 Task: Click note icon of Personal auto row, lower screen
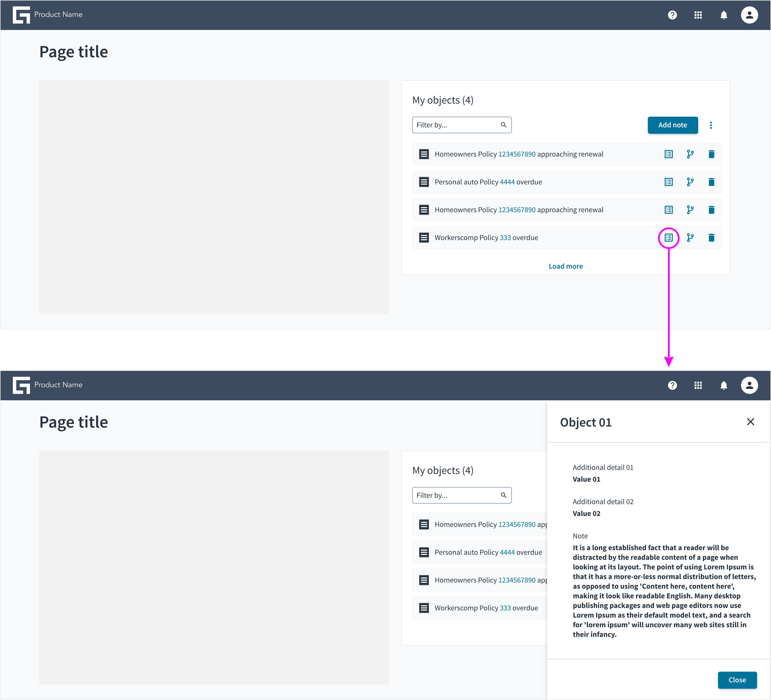(424, 553)
